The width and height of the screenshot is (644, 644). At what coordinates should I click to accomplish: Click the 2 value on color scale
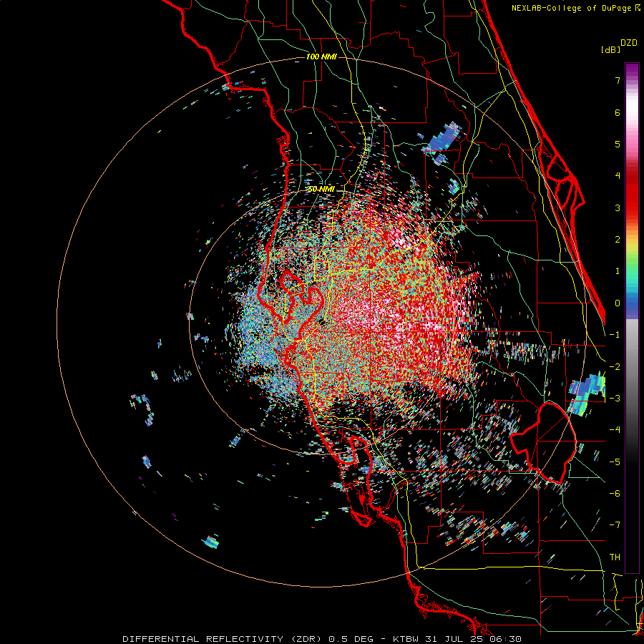618,240
